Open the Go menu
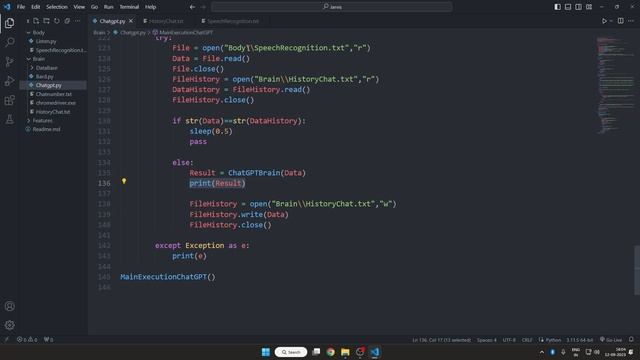 (94, 7)
